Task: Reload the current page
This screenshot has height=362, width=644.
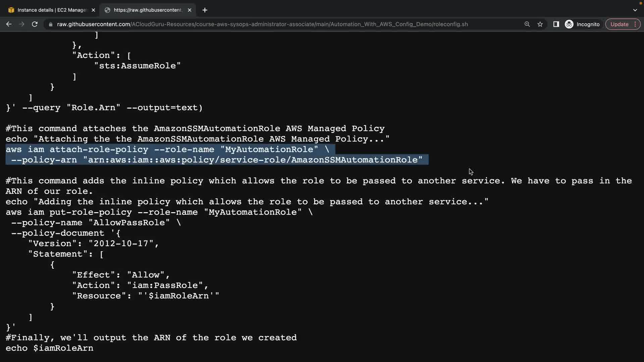Action: [35, 24]
